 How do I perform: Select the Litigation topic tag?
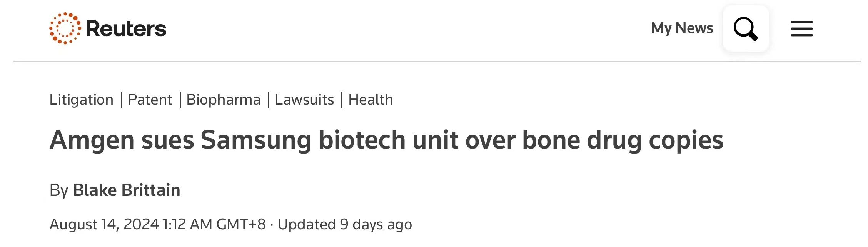82,100
